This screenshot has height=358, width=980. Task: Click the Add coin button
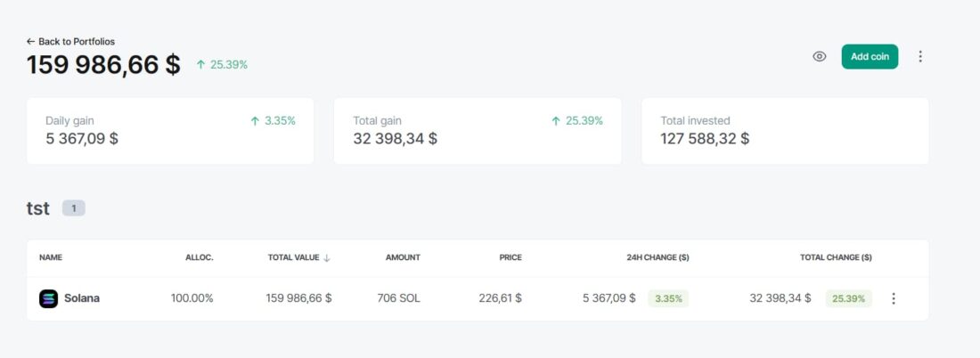[870, 56]
